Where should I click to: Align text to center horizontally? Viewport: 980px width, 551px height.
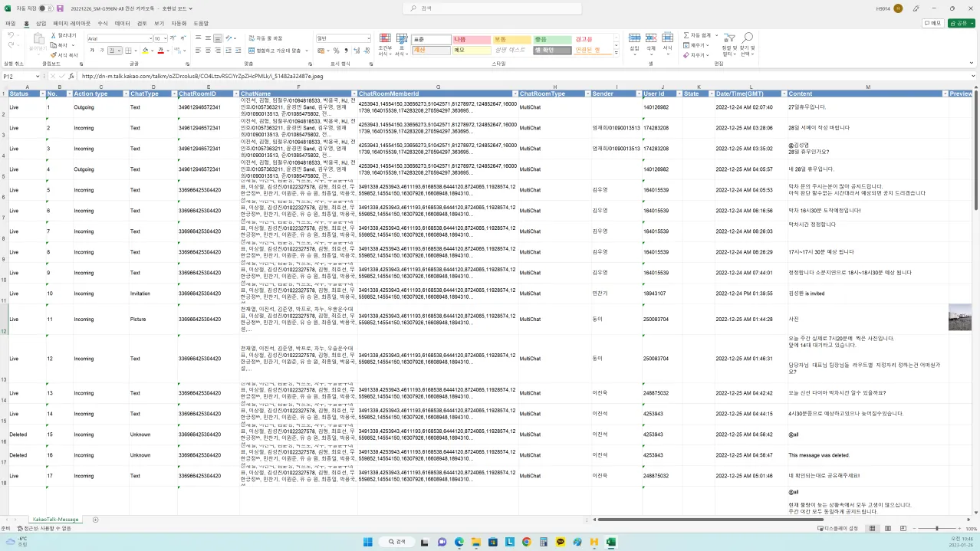[208, 51]
